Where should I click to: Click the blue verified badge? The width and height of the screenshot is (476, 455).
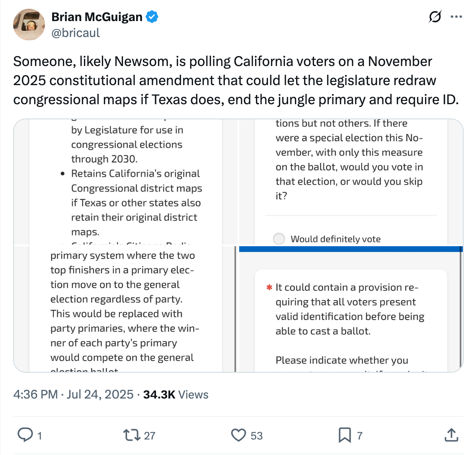[x=152, y=17]
